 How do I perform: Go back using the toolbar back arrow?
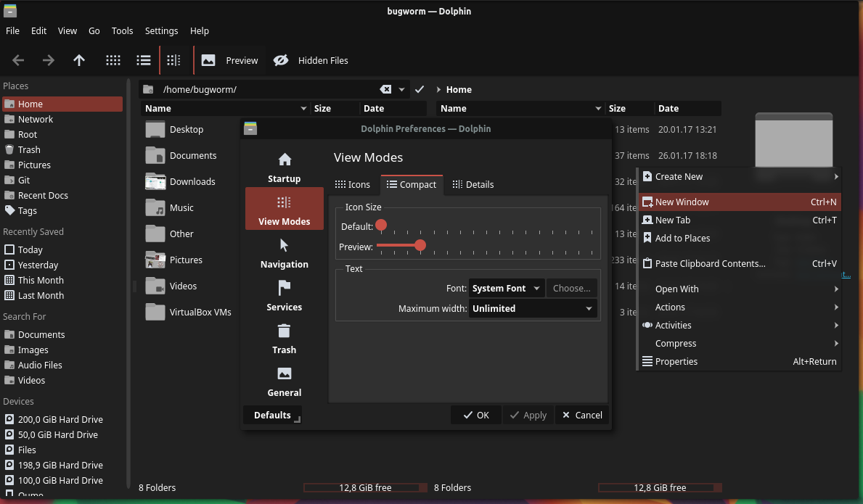click(18, 60)
